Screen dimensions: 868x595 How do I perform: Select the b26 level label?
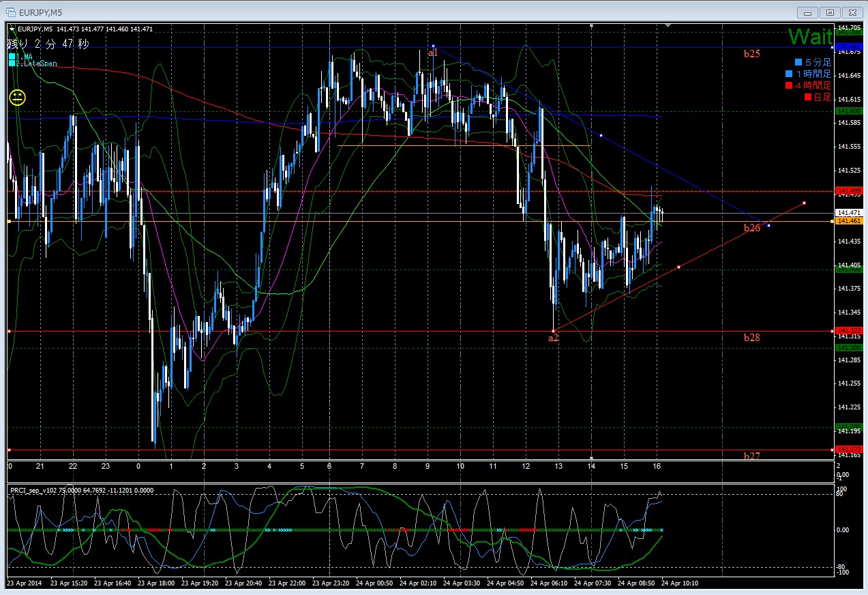[x=751, y=228]
